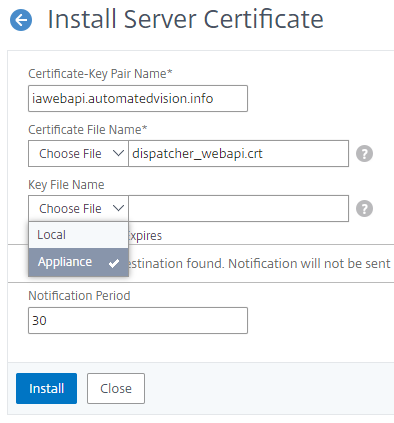This screenshot has width=394, height=423.
Task: Click the Certificate-Key Pair Name label
Action: coord(100,74)
